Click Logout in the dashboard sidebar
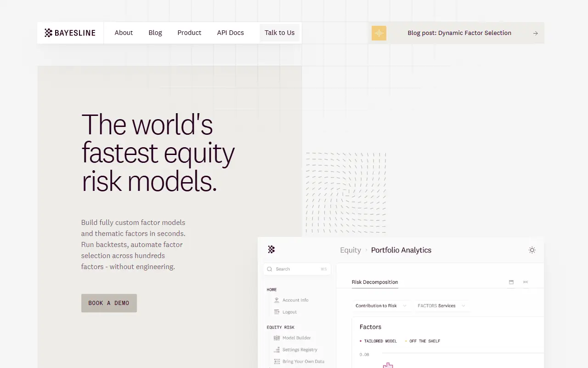This screenshot has height=368, width=588. pos(289,312)
